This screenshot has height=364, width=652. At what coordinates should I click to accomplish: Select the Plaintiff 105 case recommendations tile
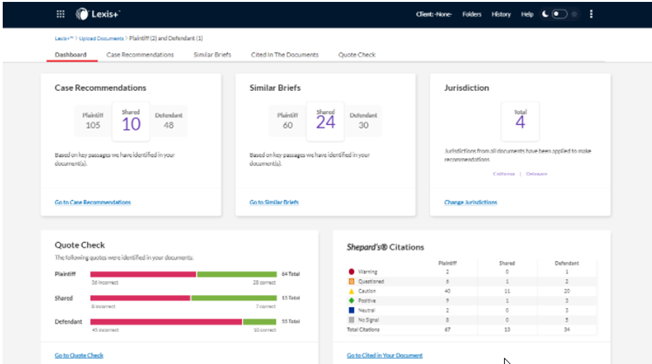point(93,121)
